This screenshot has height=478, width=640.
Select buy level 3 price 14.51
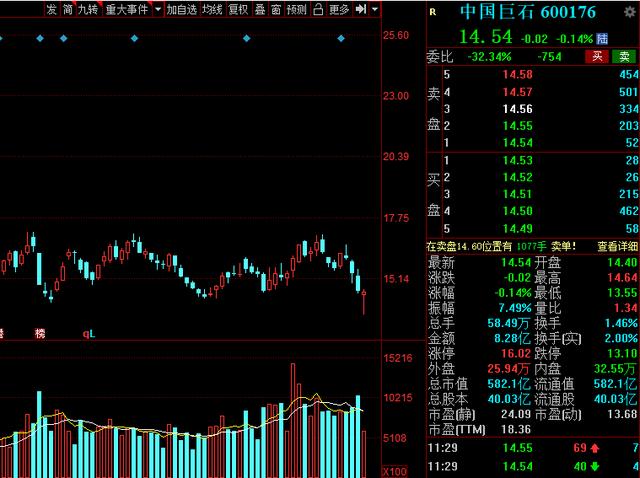coord(517,194)
